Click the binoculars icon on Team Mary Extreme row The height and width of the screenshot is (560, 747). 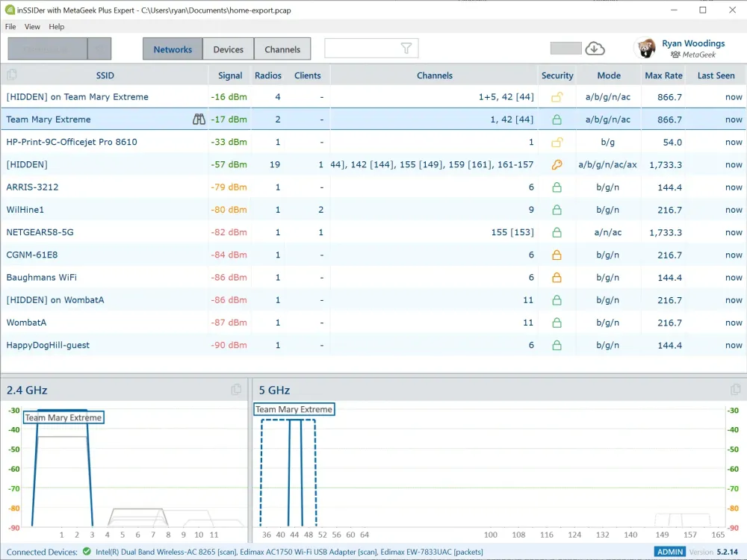click(x=199, y=119)
